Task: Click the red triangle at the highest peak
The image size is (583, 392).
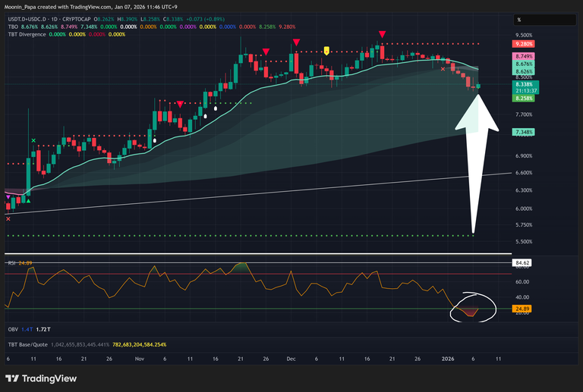Action: [x=382, y=34]
